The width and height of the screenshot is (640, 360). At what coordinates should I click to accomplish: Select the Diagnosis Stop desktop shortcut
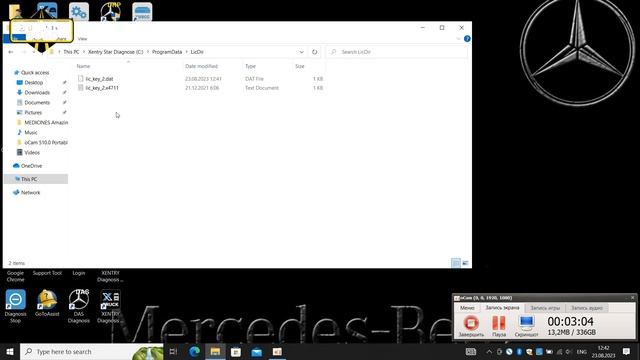click(x=16, y=306)
